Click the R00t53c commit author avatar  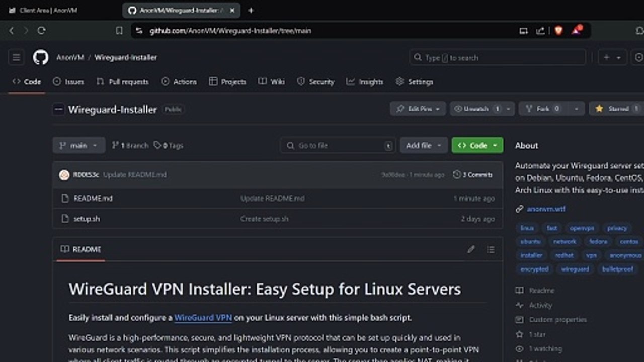64,175
